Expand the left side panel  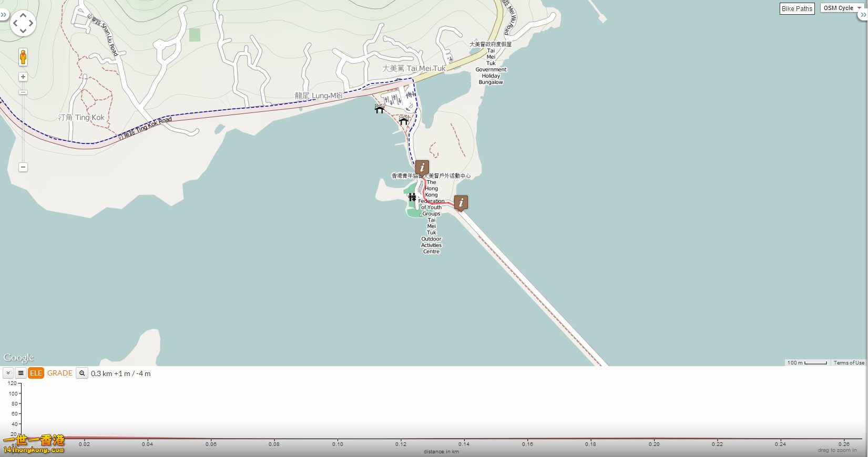(4, 15)
